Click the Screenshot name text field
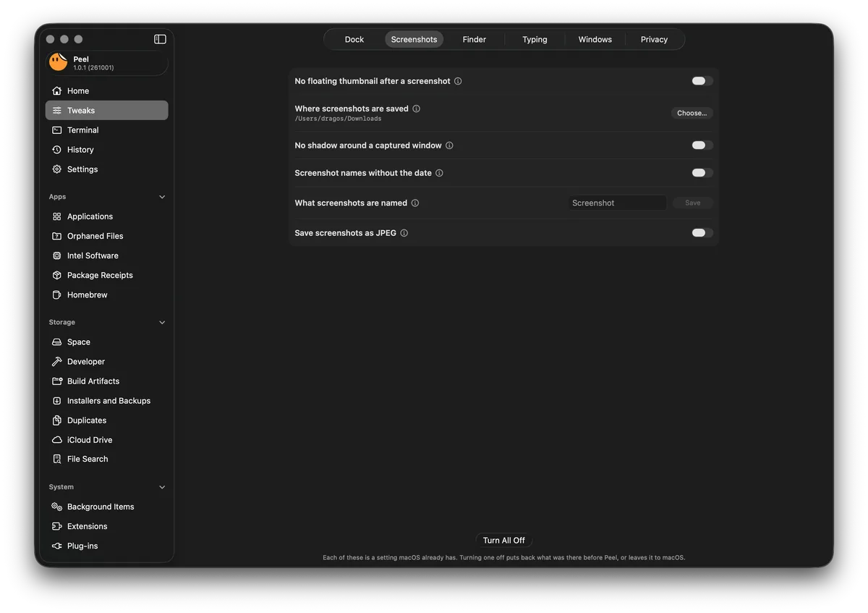868x613 pixels. 617,203
